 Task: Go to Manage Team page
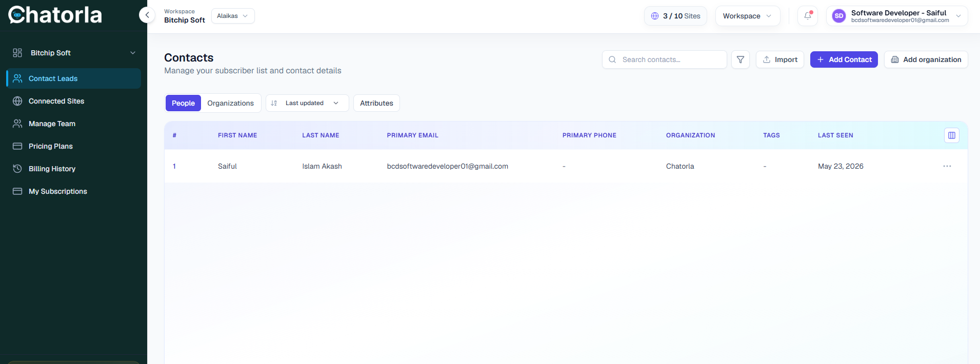(73, 124)
